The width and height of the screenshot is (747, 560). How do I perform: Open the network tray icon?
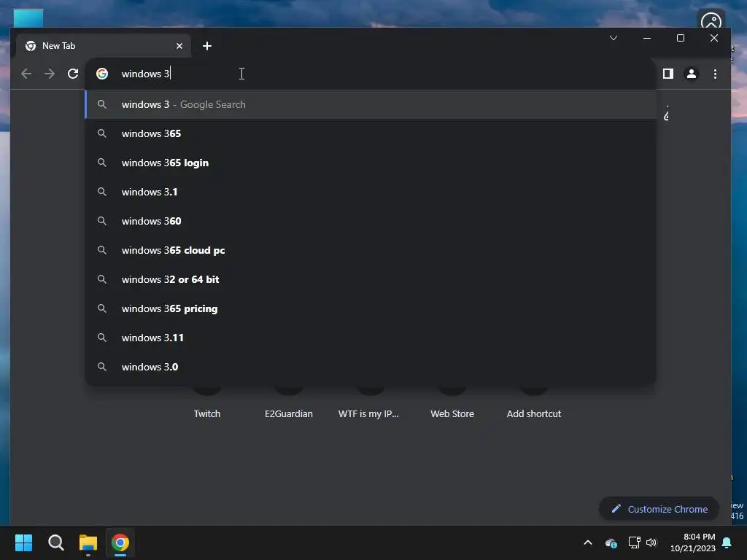tap(634, 542)
